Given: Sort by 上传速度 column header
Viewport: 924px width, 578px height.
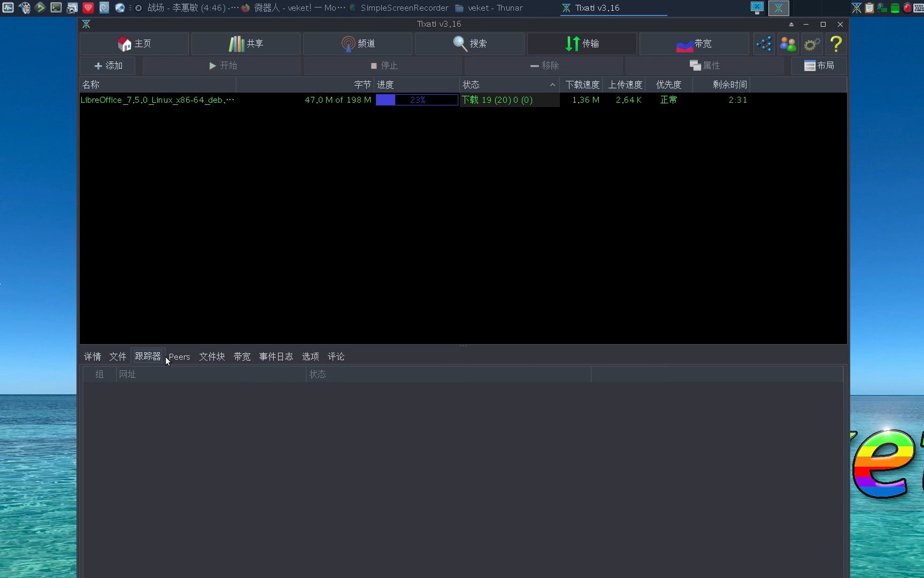Looking at the screenshot, I should (x=624, y=85).
